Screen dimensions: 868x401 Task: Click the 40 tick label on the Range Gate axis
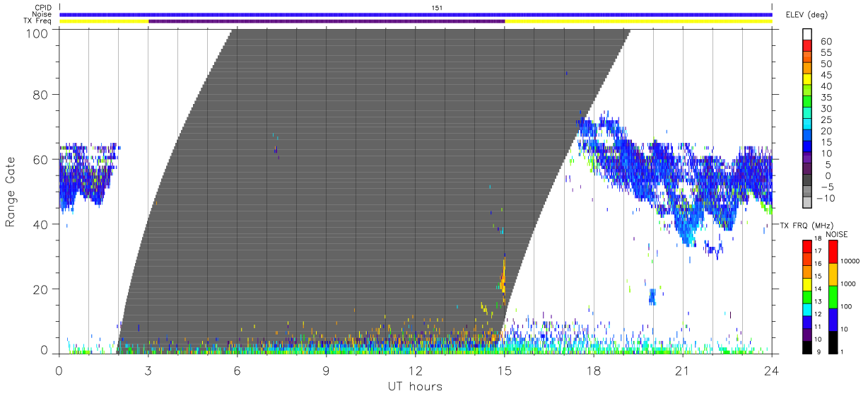(x=40, y=224)
